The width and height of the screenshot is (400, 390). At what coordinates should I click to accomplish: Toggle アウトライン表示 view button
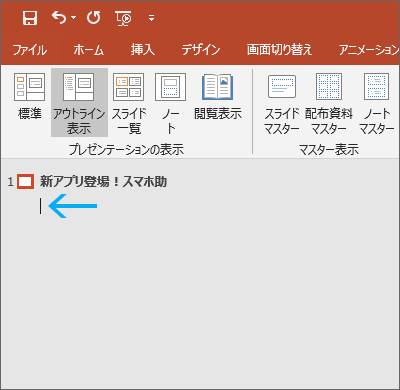tap(79, 103)
